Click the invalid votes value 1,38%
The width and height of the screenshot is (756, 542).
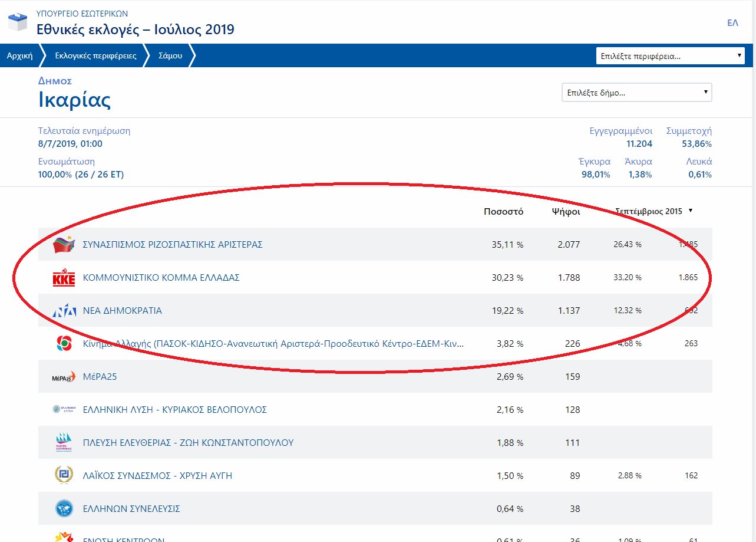point(641,175)
